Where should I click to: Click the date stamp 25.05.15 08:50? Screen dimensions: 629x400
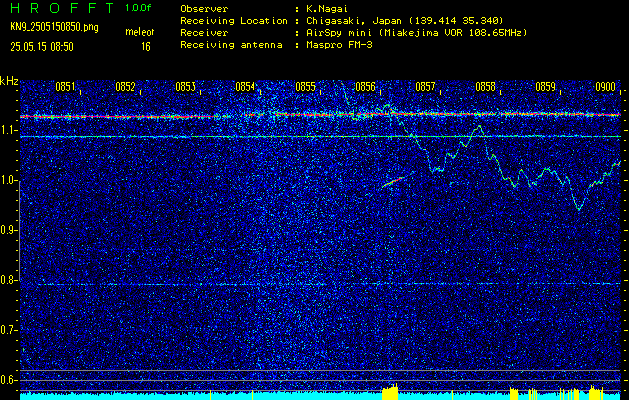tap(42, 47)
